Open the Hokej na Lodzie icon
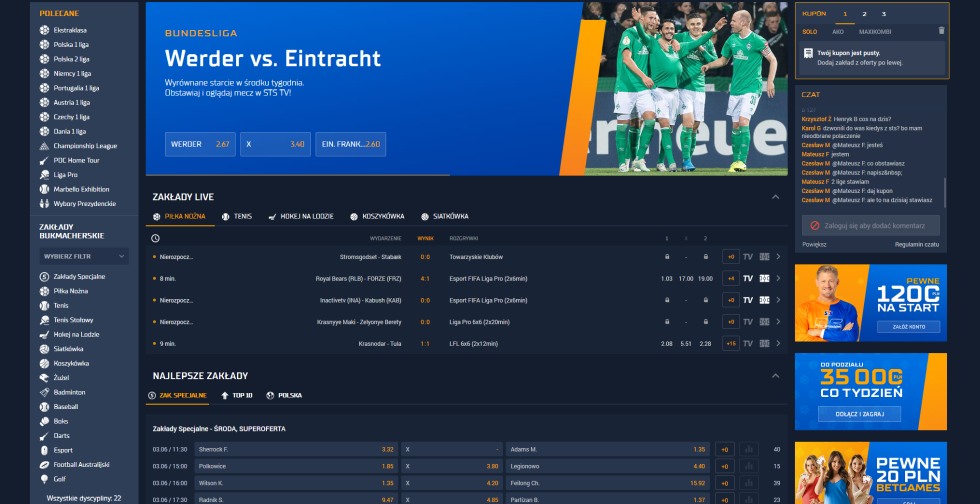Image resolution: width=980 pixels, height=504 pixels. [x=44, y=335]
